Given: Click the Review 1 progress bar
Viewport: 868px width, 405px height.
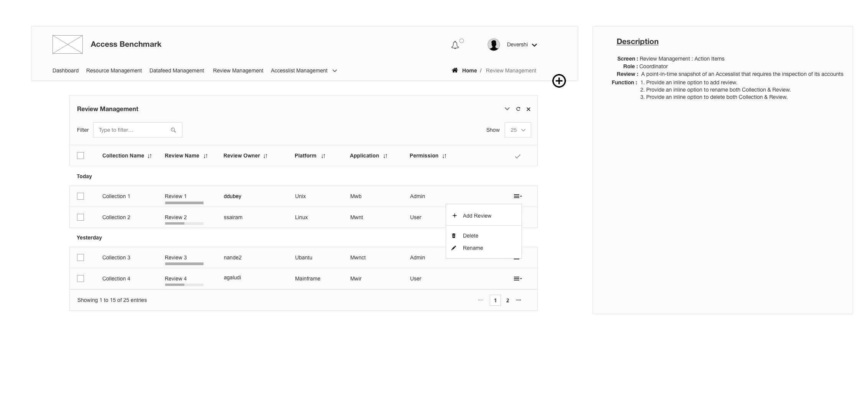Looking at the screenshot, I should (x=184, y=203).
